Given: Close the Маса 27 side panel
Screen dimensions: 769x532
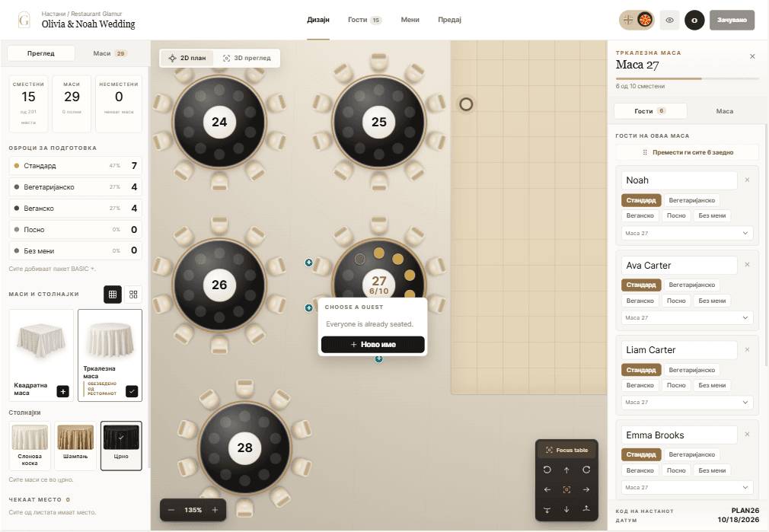Looking at the screenshot, I should [x=752, y=56].
